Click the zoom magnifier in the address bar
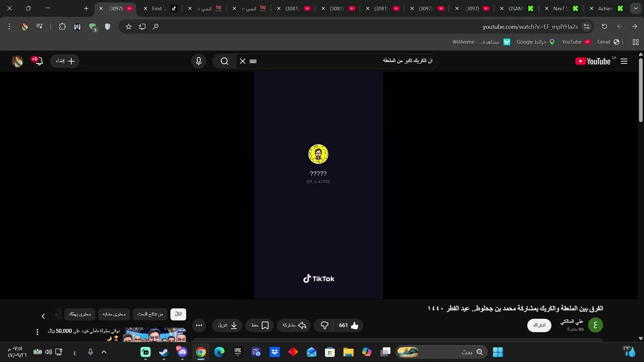The width and height of the screenshot is (644, 362). tap(155, 27)
